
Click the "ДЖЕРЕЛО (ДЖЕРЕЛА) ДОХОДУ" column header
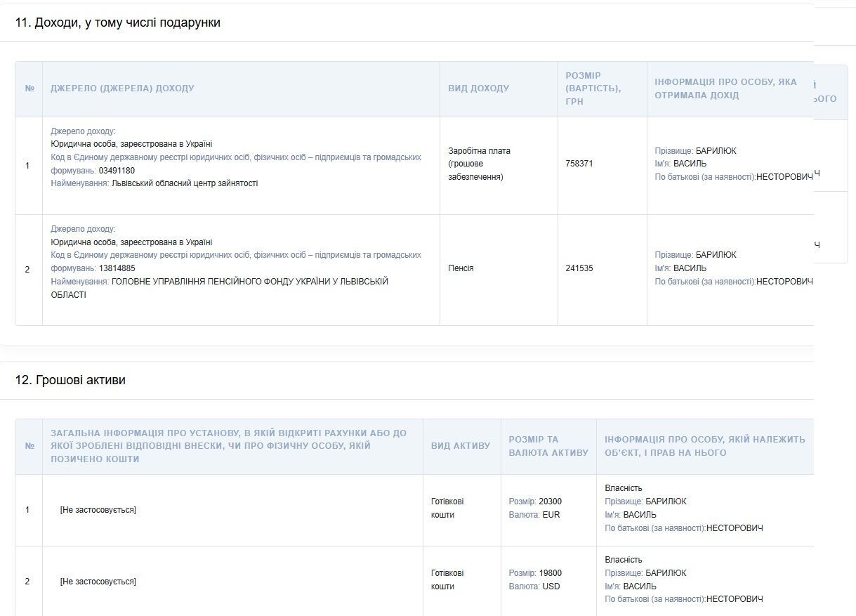tap(122, 89)
